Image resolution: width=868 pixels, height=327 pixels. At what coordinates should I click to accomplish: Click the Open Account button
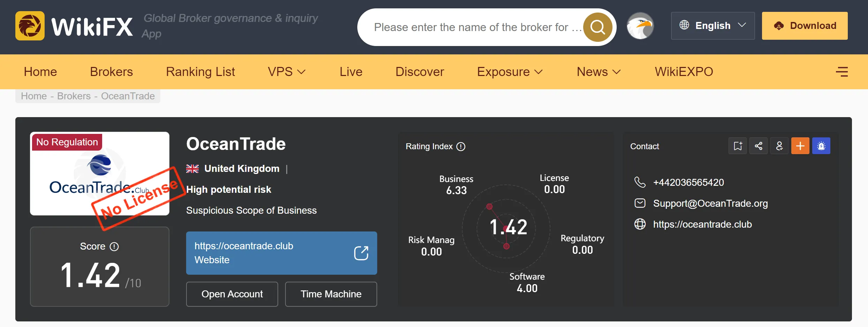click(232, 294)
